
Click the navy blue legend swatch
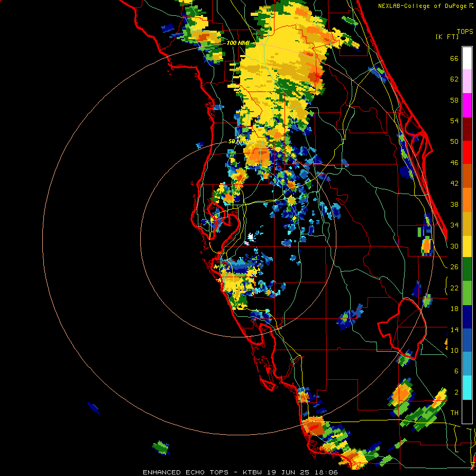click(x=467, y=317)
